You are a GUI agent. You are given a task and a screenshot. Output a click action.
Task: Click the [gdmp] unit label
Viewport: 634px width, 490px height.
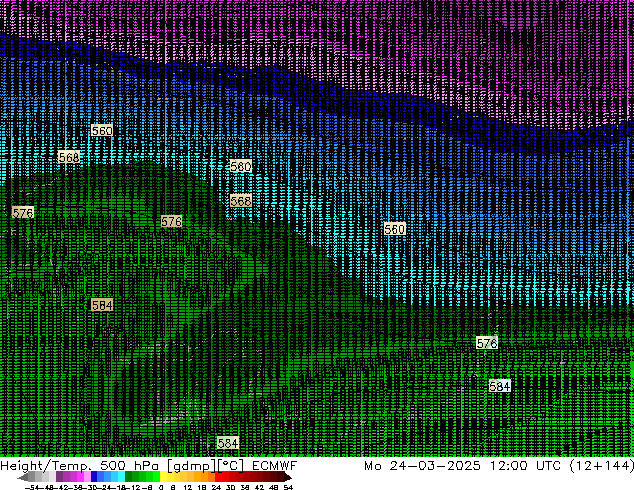point(191,466)
